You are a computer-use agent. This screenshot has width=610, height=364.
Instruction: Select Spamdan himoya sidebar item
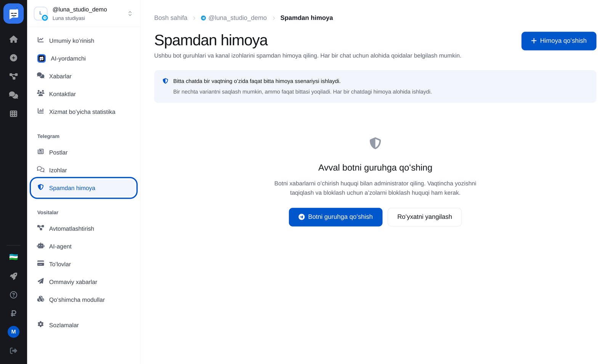tap(84, 188)
